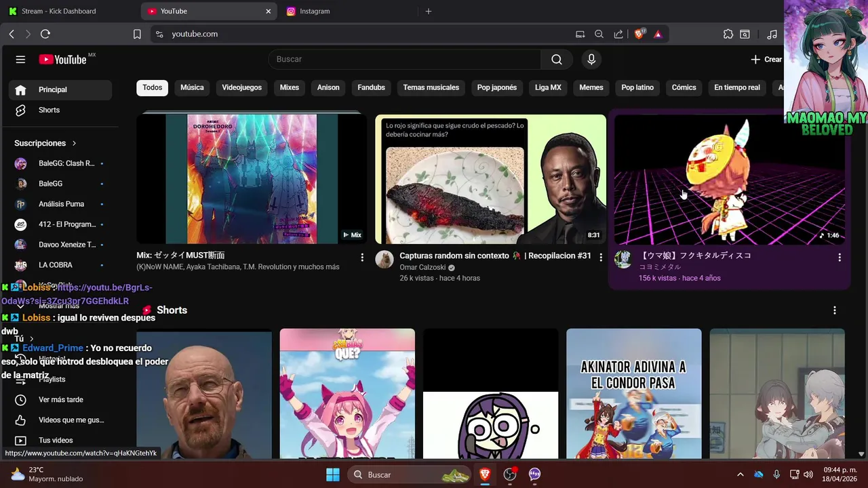The width and height of the screenshot is (868, 488).
Task: Select the Música filter chip
Action: click(x=192, y=87)
